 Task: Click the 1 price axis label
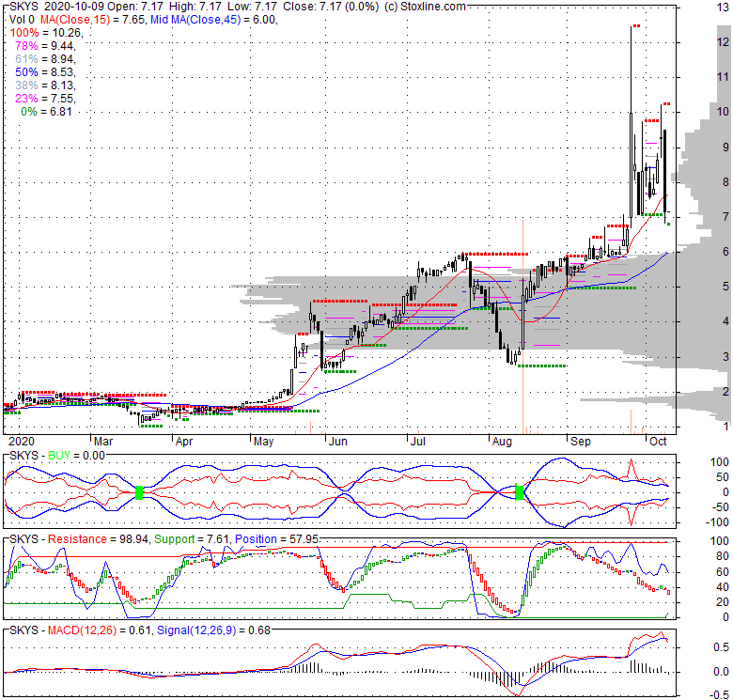click(x=725, y=427)
